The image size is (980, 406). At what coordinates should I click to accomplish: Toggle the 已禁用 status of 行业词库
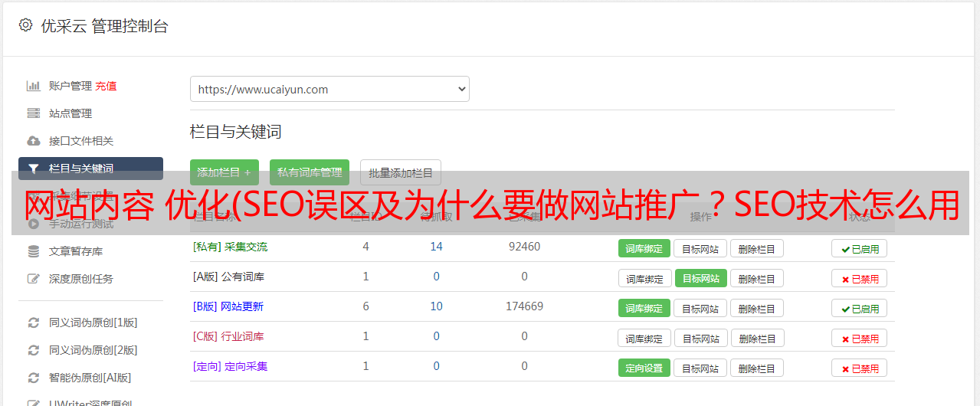[x=859, y=338]
